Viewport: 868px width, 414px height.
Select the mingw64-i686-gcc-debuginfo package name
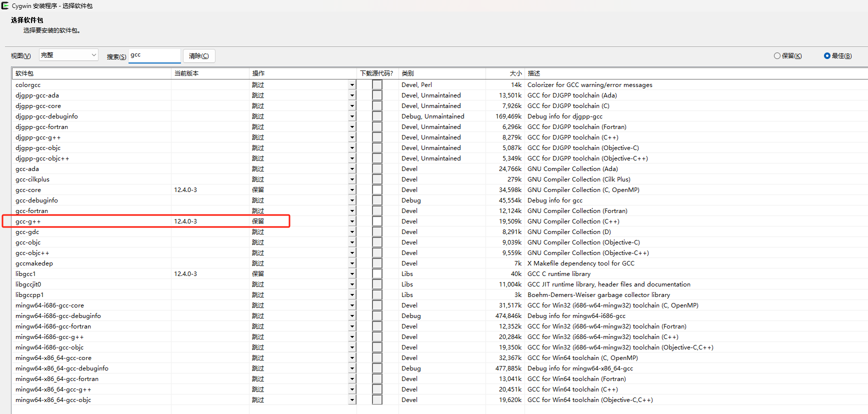click(x=58, y=316)
